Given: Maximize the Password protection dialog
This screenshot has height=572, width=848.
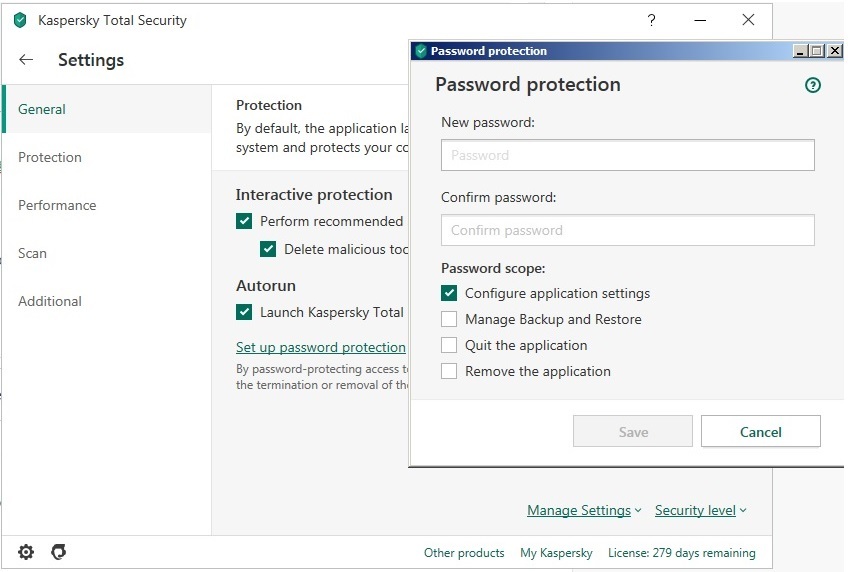Looking at the screenshot, I should tap(817, 51).
